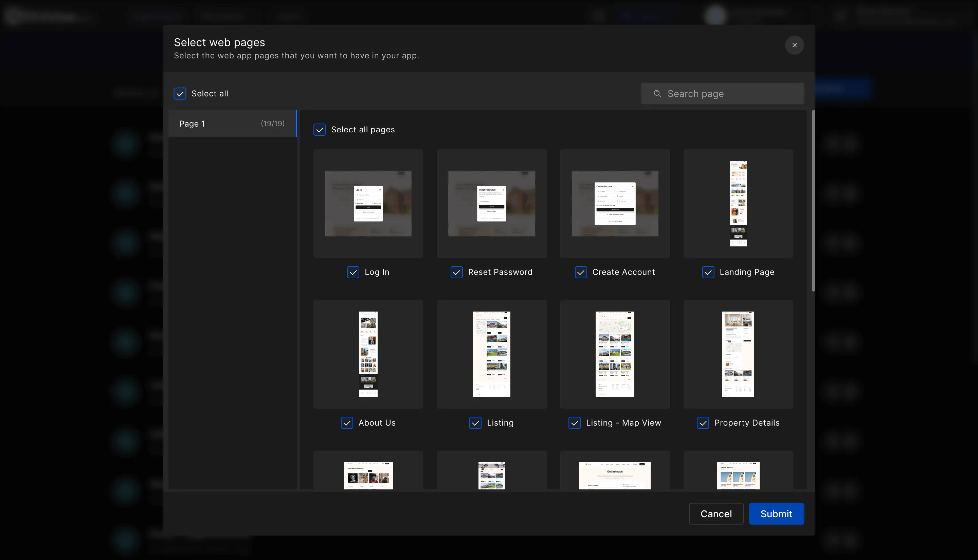Click the Create Account page thumbnail
This screenshot has width=978, height=560.
(x=615, y=203)
